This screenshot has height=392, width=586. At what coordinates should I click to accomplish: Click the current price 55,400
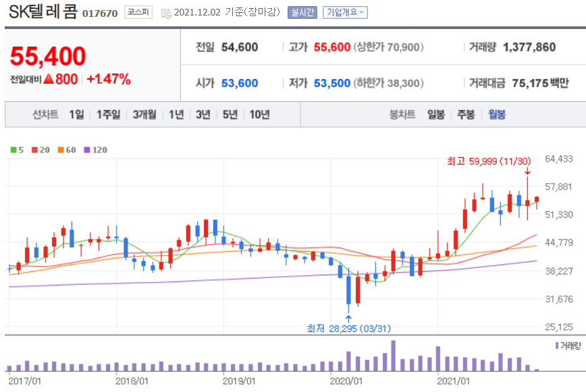pos(48,56)
